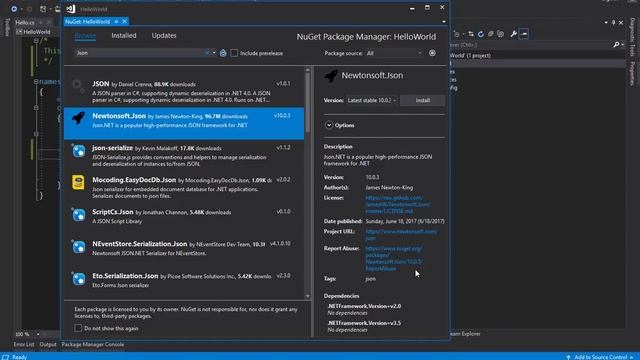This screenshot has height=360, width=640.
Task: Click the Navigate Backward arrow icon
Action: pos(14,9)
